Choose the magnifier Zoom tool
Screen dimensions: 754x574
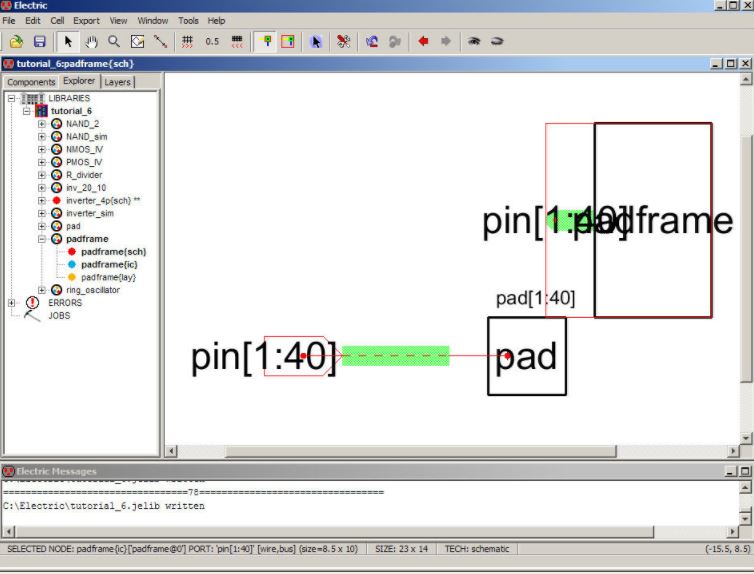pos(114,42)
